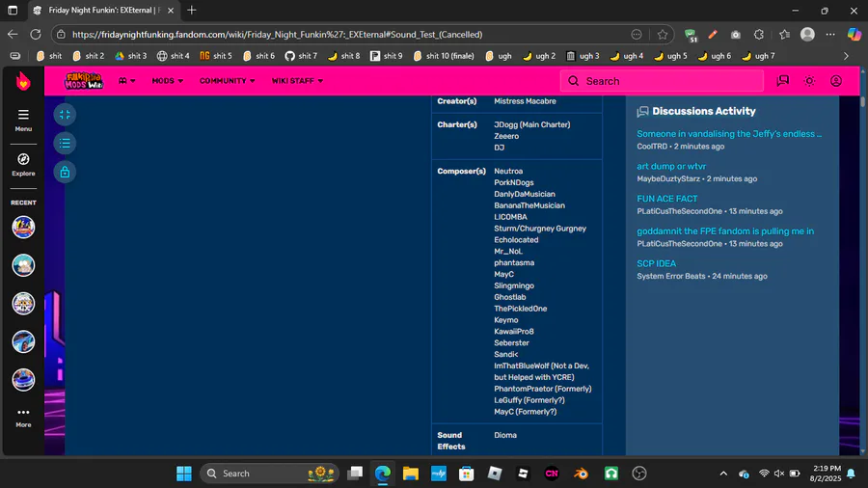The width and height of the screenshot is (868, 488).
Task: Open the screenshot camera extension icon
Action: click(x=735, y=35)
